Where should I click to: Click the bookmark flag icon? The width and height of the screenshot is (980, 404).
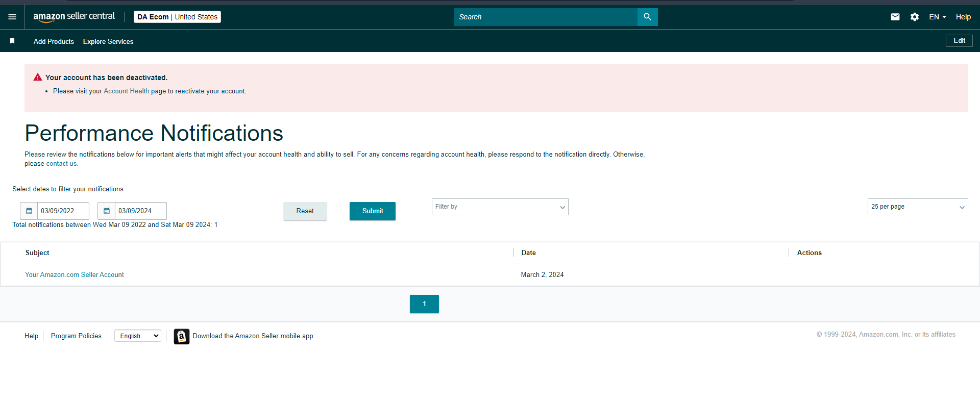tap(12, 41)
